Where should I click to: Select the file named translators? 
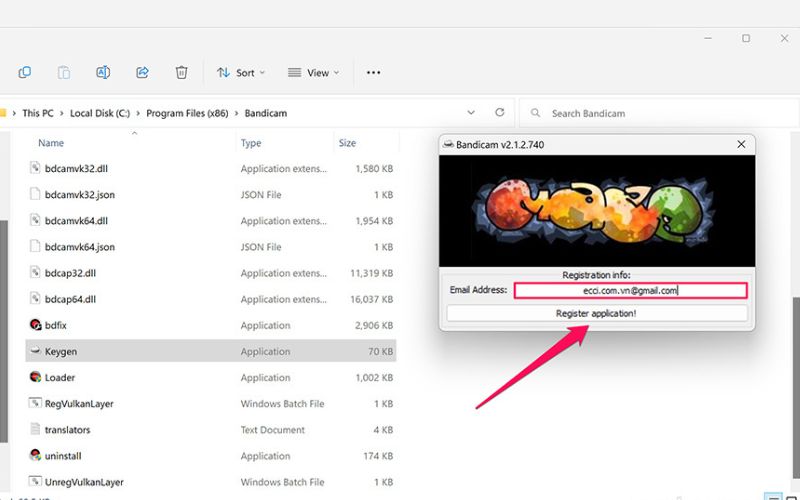211,429
